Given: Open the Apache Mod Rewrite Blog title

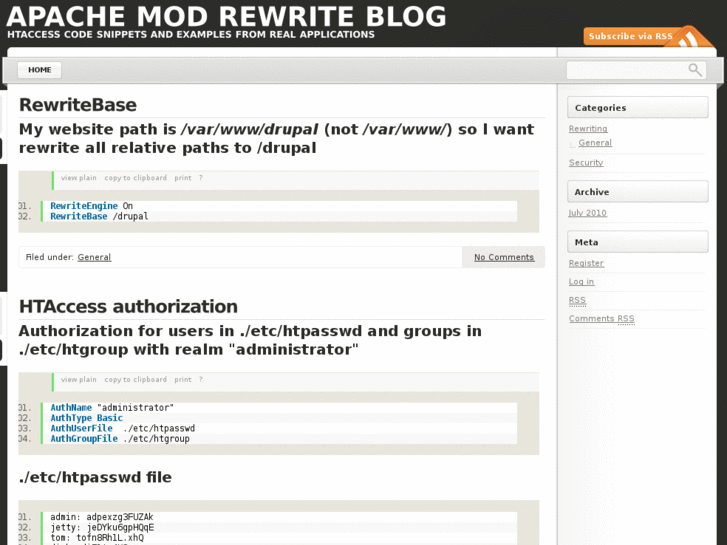Looking at the screenshot, I should point(226,16).
